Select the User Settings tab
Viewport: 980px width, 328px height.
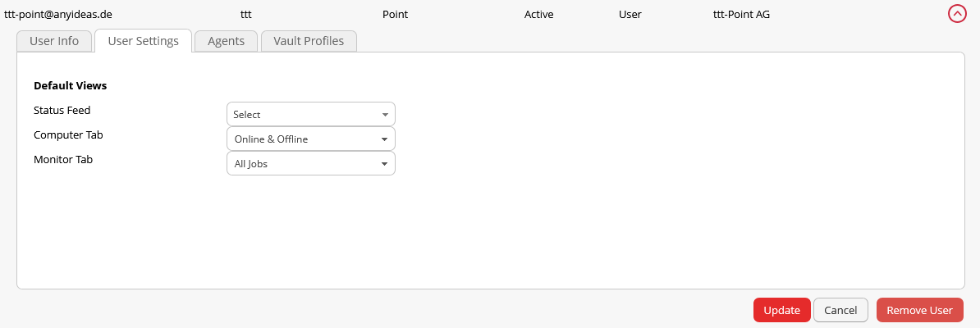point(143,41)
